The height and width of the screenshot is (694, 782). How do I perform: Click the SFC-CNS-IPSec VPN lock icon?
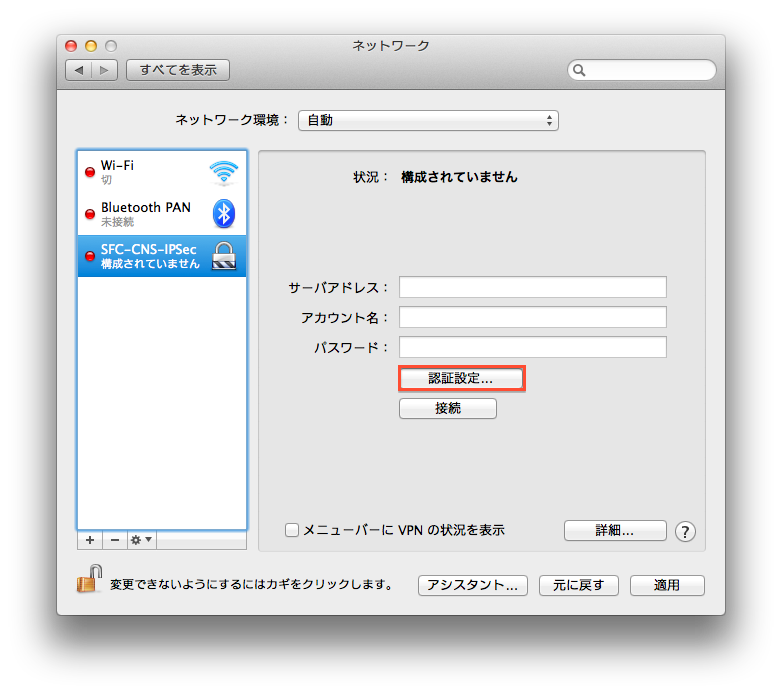point(224,256)
